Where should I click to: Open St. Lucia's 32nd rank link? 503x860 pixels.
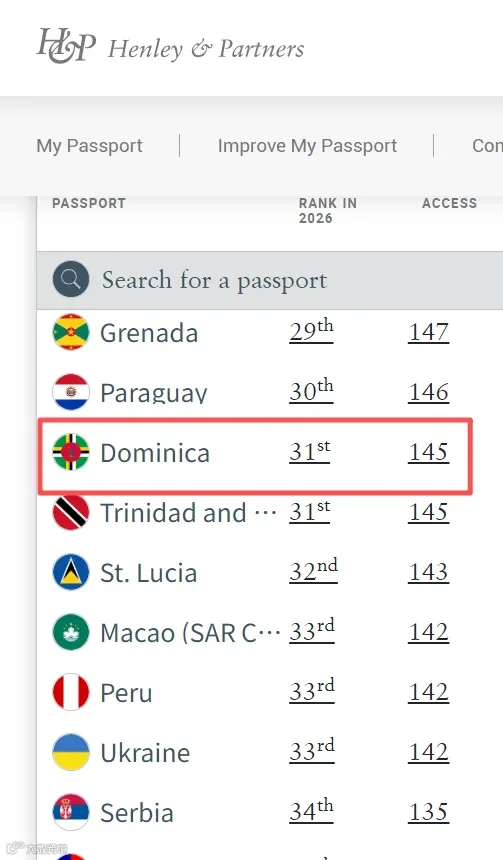click(x=313, y=571)
